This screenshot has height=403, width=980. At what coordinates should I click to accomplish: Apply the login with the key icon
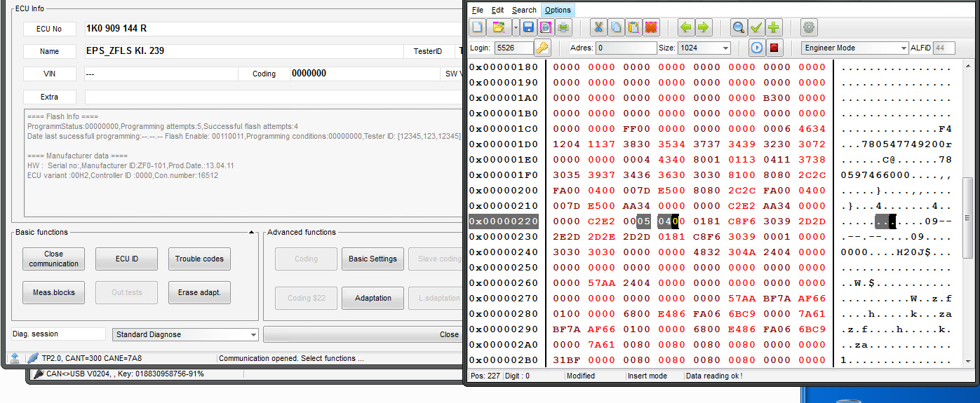(542, 48)
